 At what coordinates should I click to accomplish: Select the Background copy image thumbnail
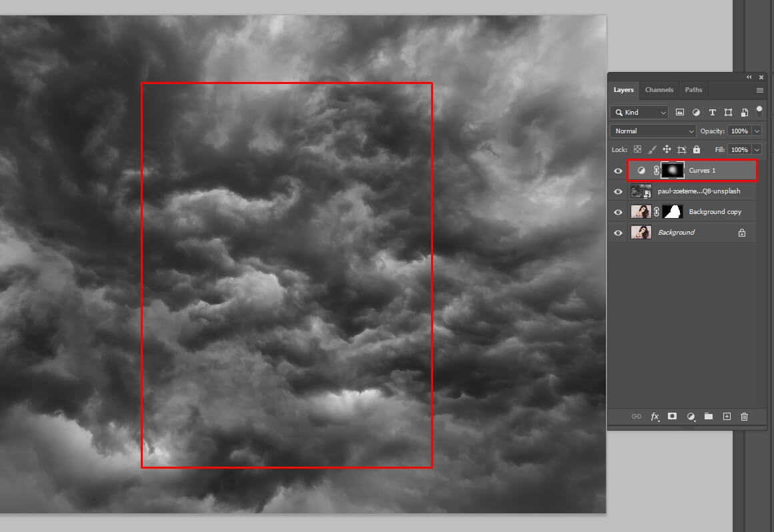click(641, 212)
